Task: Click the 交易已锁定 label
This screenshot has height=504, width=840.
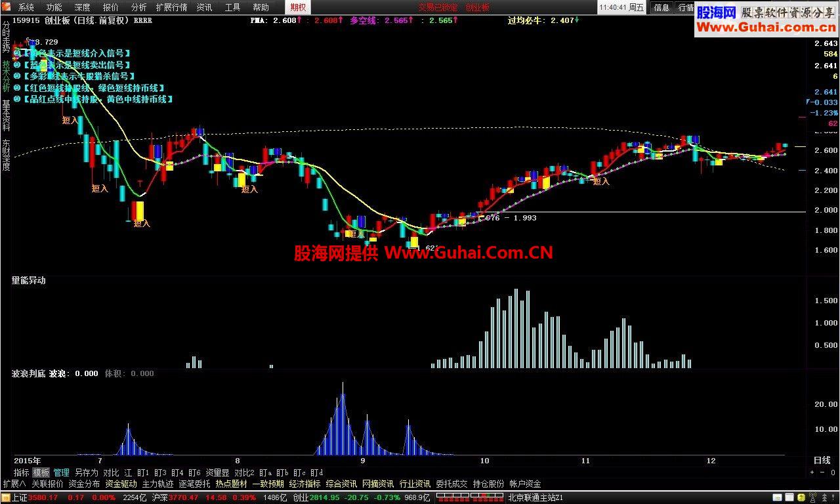Action: (x=438, y=7)
